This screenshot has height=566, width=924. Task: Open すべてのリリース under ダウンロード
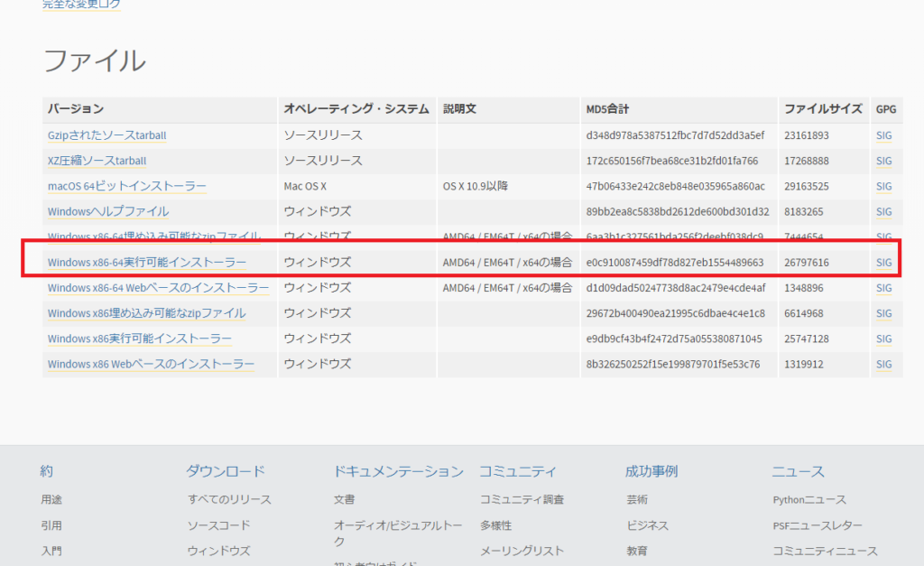pos(228,498)
